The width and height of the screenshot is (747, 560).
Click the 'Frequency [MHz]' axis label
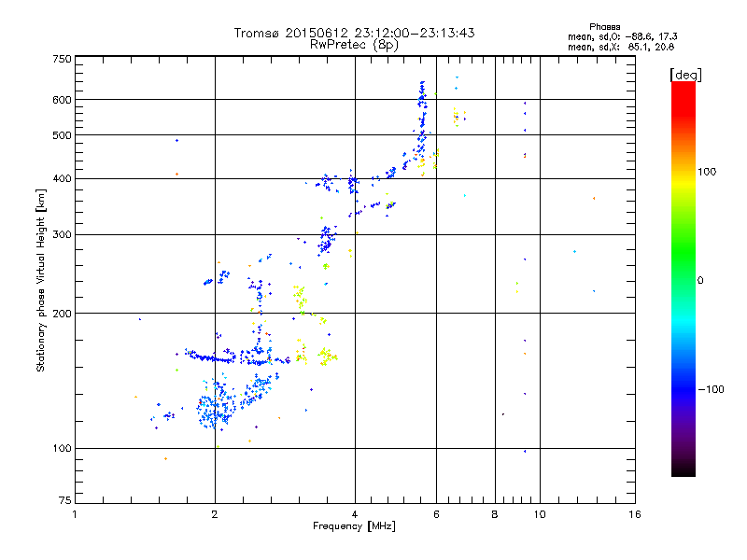[x=354, y=526]
